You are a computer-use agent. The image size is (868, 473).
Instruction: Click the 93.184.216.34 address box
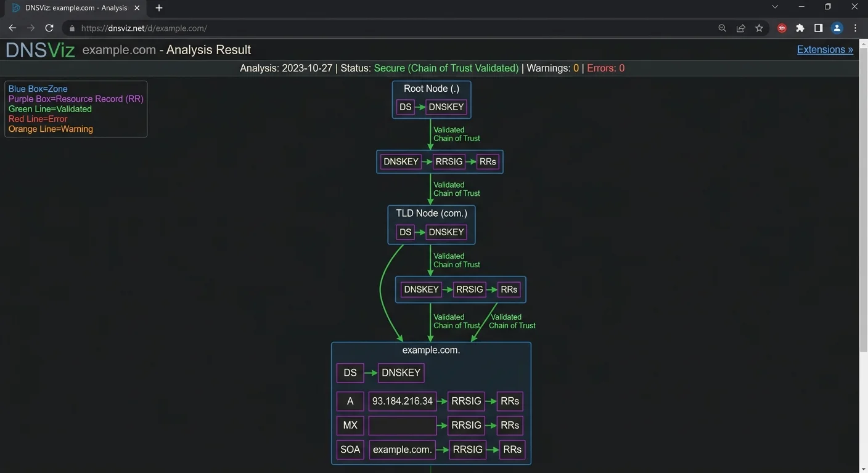(403, 401)
